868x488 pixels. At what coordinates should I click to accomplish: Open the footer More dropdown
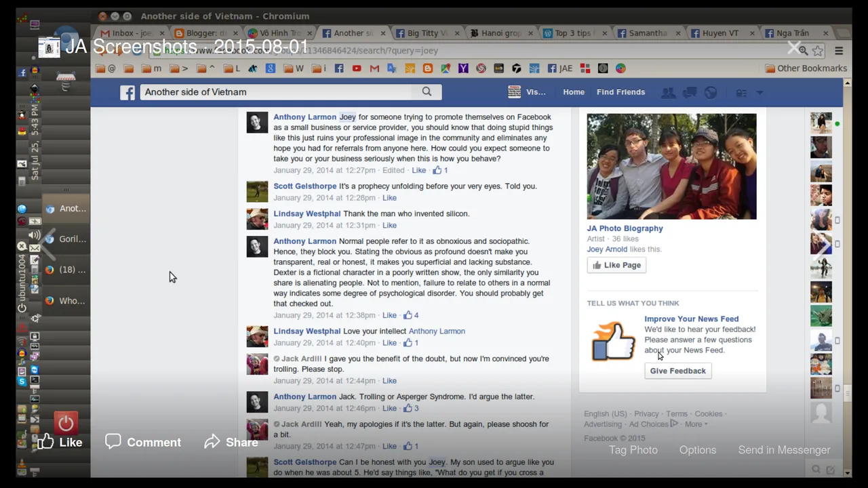696,424
